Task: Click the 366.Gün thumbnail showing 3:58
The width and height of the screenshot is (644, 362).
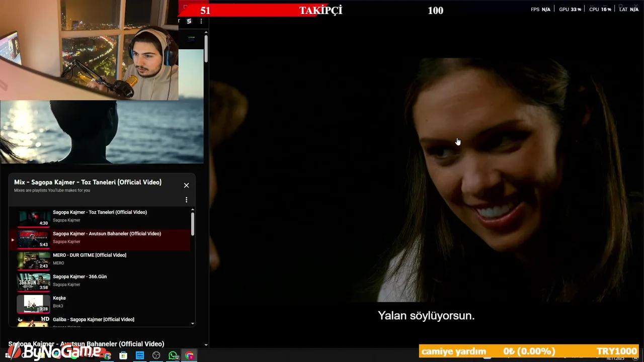Action: (34, 283)
